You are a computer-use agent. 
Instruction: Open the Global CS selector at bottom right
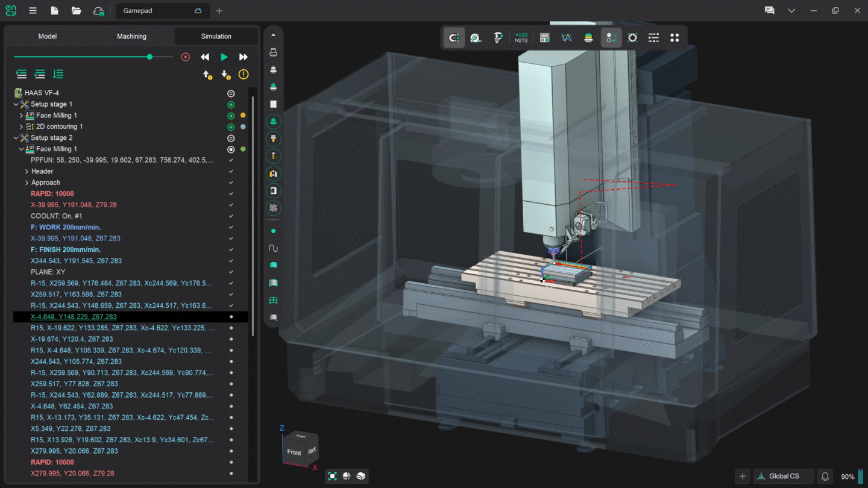tap(783, 476)
